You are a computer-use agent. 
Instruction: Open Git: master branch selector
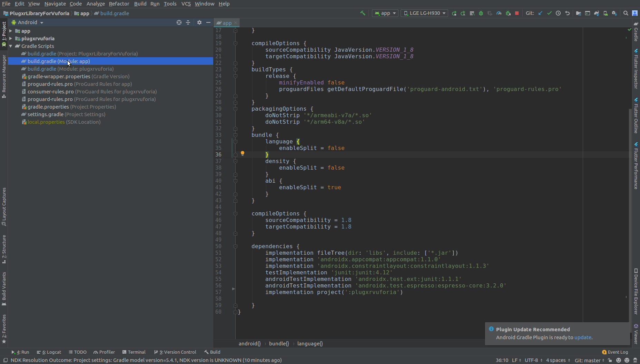click(589, 360)
